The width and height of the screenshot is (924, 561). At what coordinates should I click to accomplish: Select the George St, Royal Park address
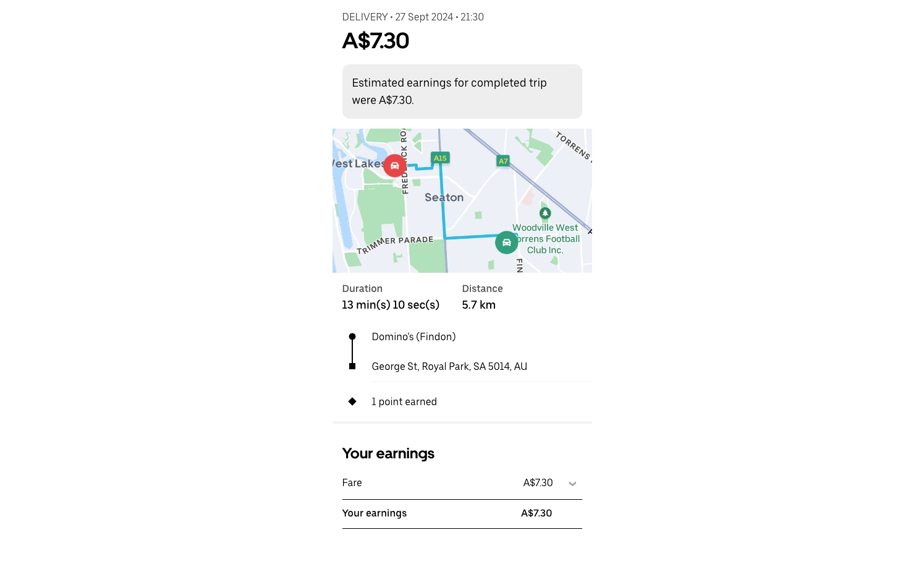coord(449,366)
